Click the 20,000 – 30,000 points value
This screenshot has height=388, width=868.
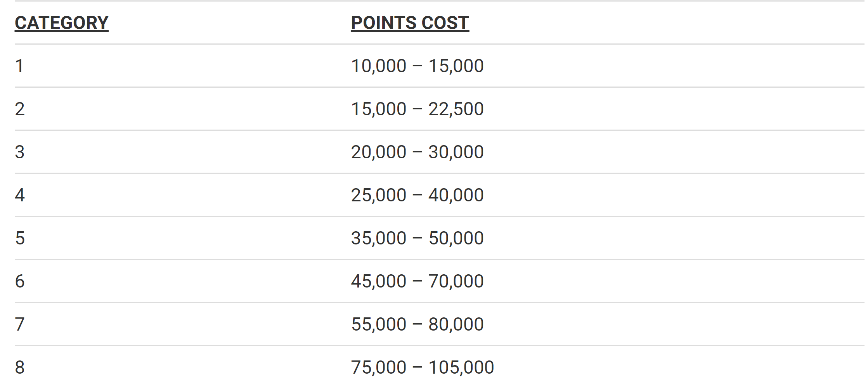pos(418,152)
